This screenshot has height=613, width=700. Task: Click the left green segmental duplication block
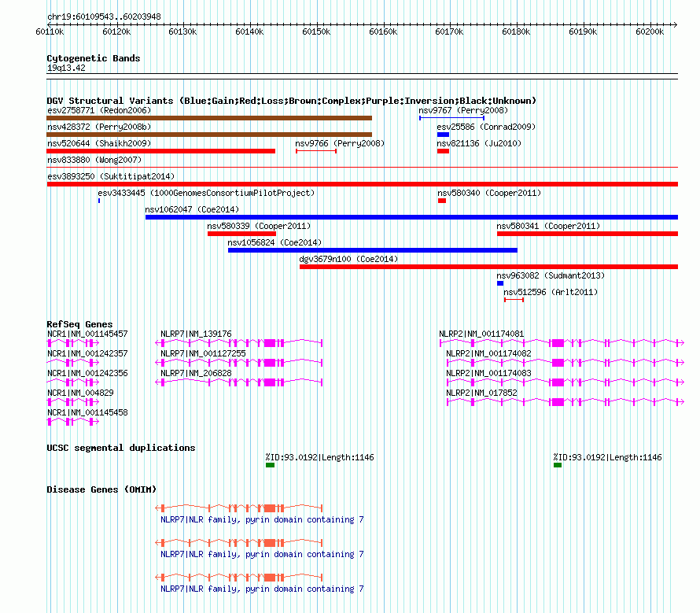270,465
